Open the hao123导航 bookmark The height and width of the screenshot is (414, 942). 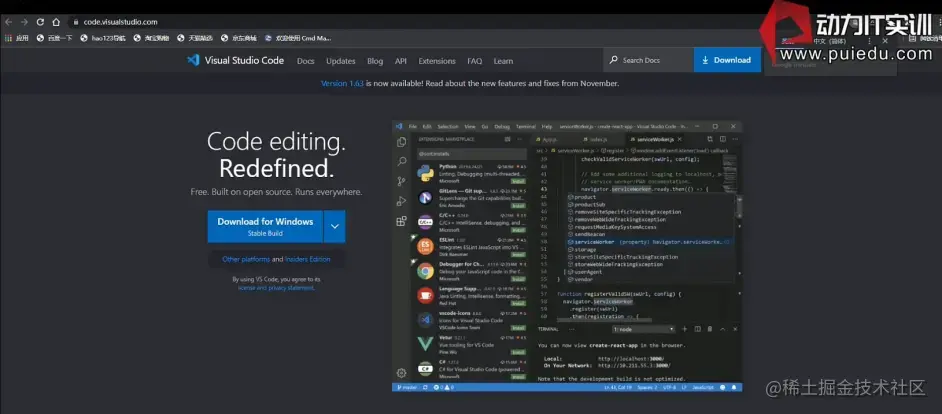click(x=103, y=38)
